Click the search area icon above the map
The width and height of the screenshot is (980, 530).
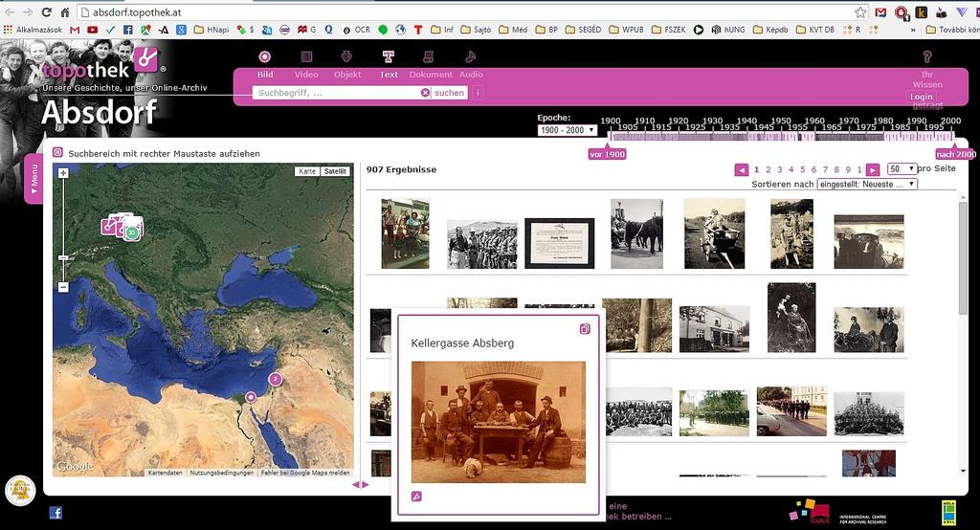tap(57, 152)
